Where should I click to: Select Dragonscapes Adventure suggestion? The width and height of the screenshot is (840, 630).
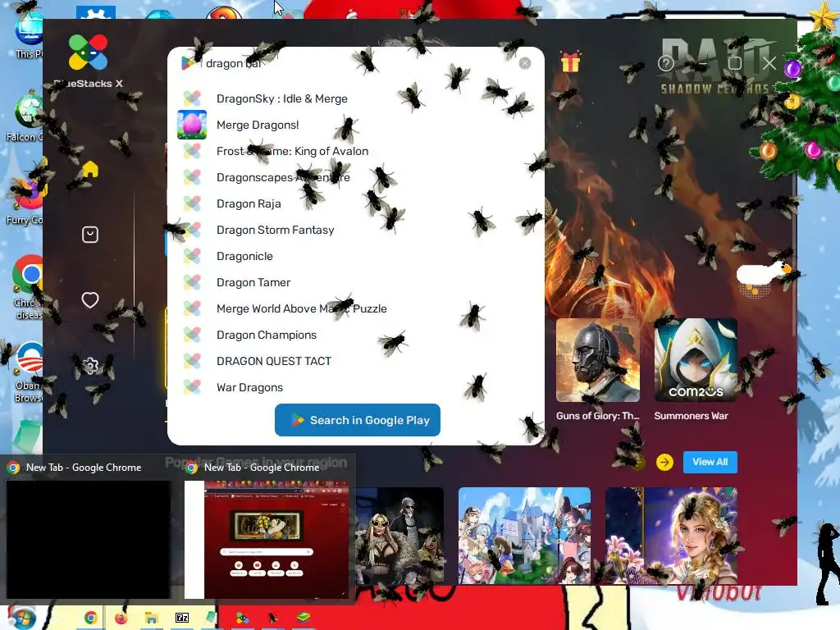[283, 177]
